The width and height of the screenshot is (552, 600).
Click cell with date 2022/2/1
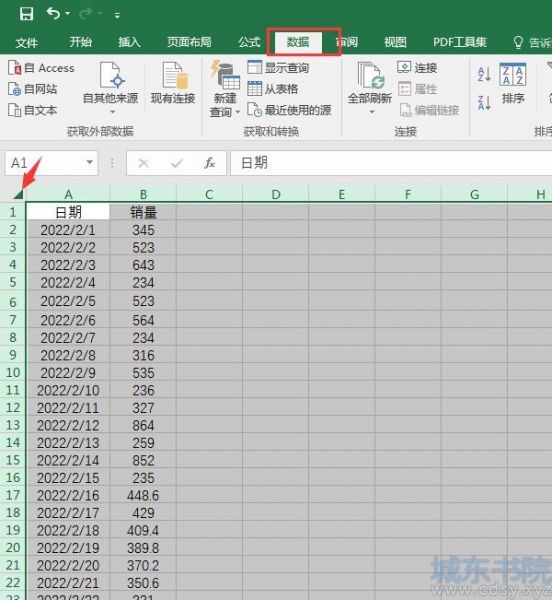click(x=68, y=230)
